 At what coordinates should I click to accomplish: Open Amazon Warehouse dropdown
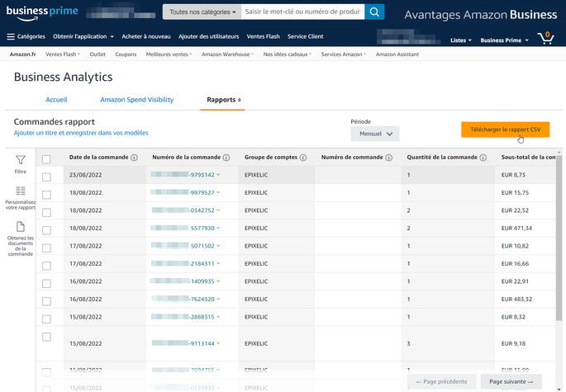pos(227,54)
